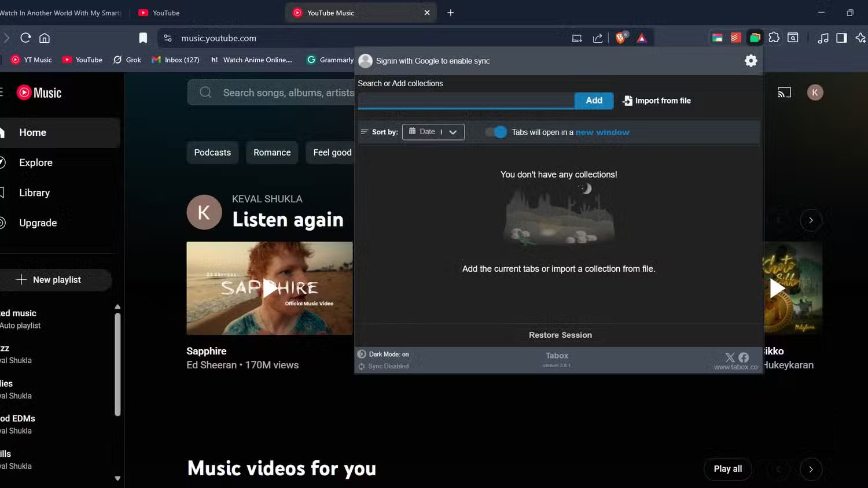Open the browser Extensions puzzle icon
Viewport: 868px width, 488px height.
pos(774,37)
